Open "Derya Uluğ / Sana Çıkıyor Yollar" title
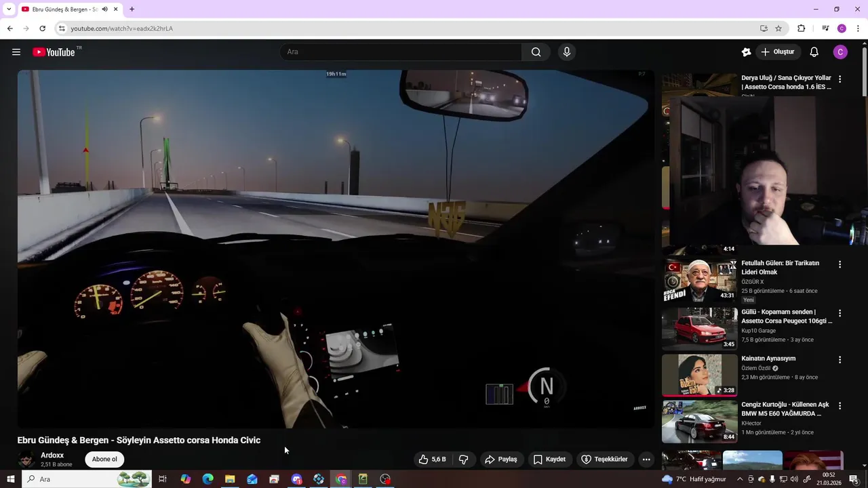The height and width of the screenshot is (488, 868). point(786,82)
